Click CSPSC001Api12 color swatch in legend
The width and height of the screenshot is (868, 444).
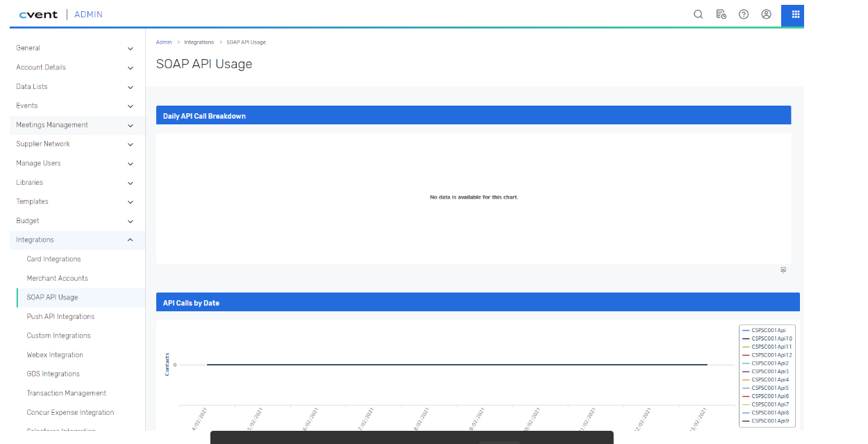[746, 355]
